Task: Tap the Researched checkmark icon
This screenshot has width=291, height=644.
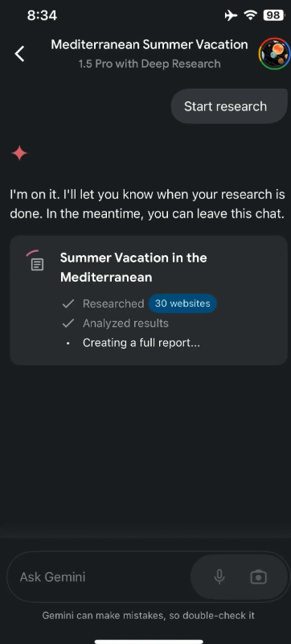Action: [68, 303]
